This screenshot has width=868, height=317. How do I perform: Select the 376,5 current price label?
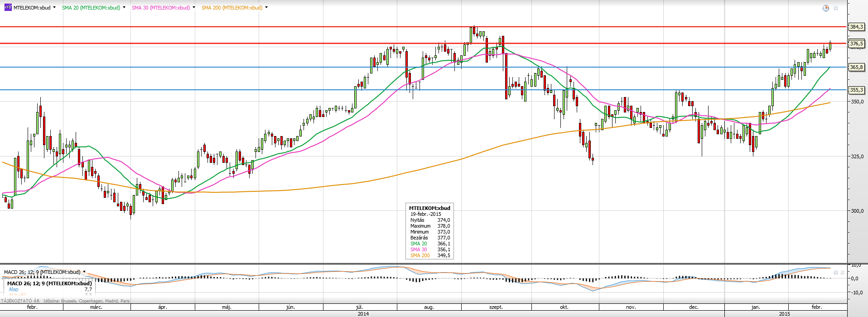pos(856,44)
